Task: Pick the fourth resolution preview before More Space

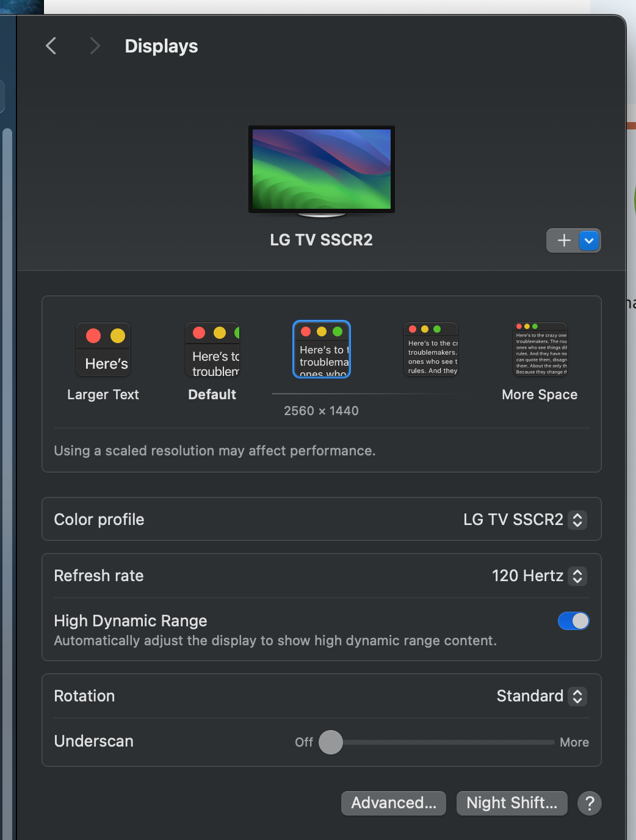Action: 431,349
